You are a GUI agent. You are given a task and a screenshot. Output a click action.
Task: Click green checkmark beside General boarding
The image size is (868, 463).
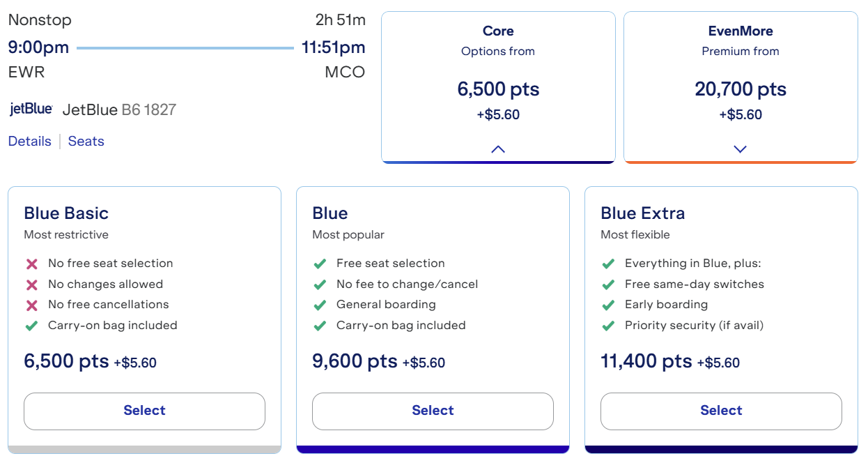[x=320, y=305]
